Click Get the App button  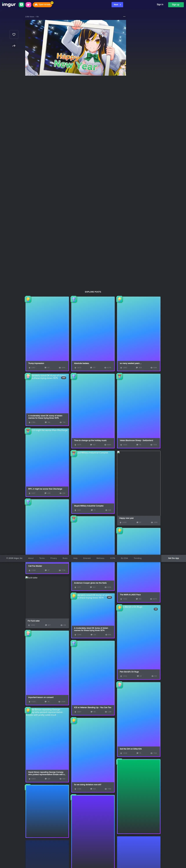pos(174,558)
